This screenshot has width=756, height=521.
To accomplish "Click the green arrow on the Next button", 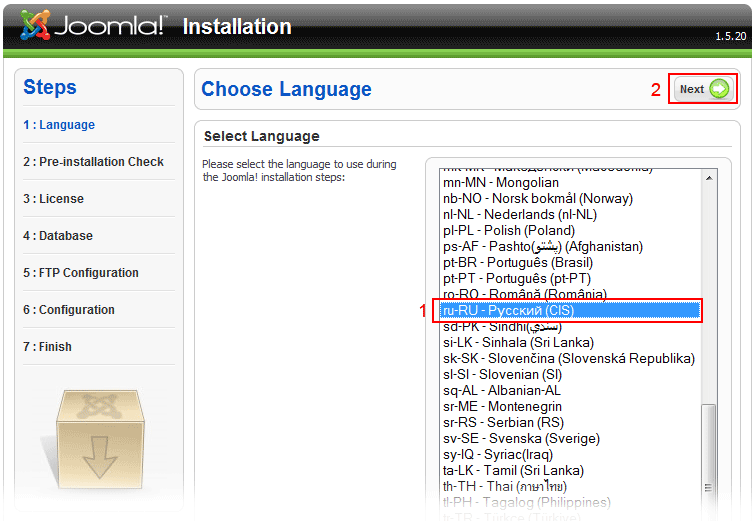I will click(x=719, y=89).
